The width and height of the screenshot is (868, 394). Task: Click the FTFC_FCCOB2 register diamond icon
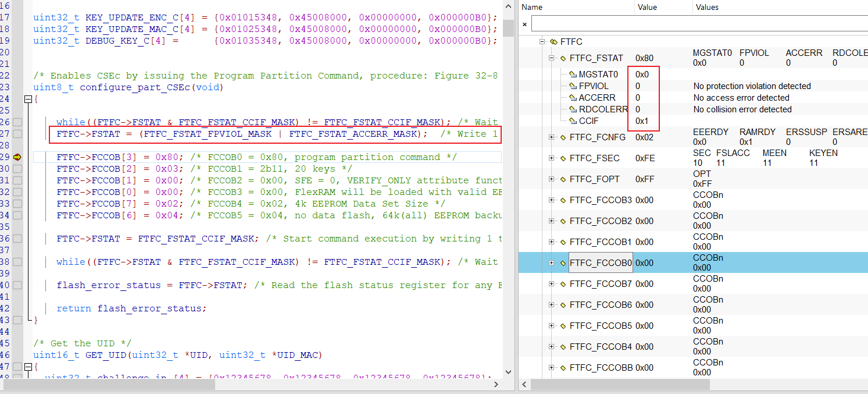coord(563,221)
